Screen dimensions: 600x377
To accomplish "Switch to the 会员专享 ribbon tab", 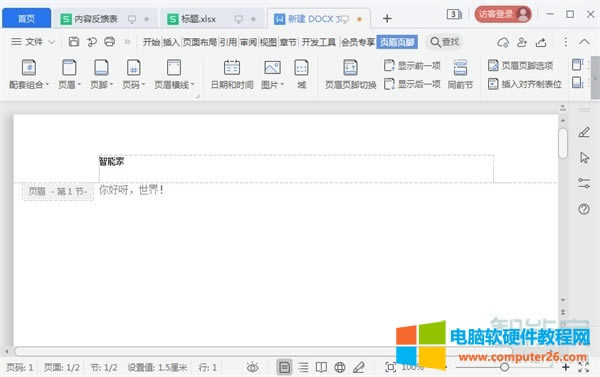I will click(358, 42).
